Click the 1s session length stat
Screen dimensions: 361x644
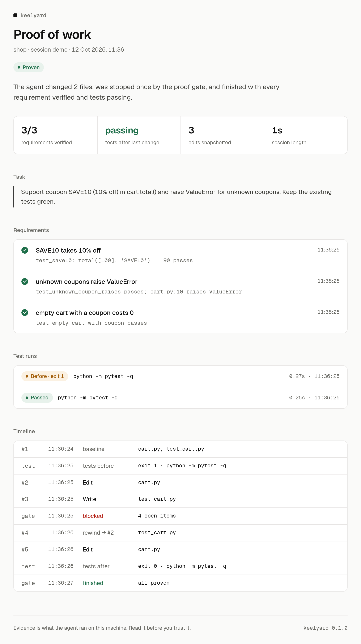pyautogui.click(x=305, y=135)
